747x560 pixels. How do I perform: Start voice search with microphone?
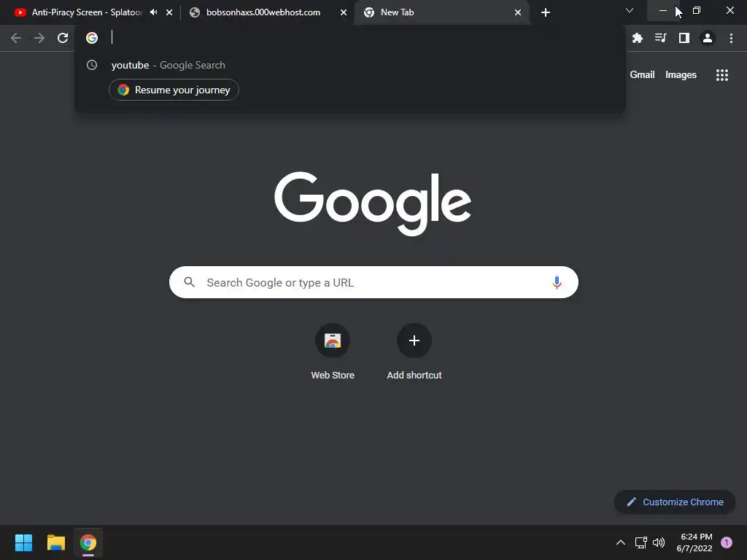[x=557, y=282]
